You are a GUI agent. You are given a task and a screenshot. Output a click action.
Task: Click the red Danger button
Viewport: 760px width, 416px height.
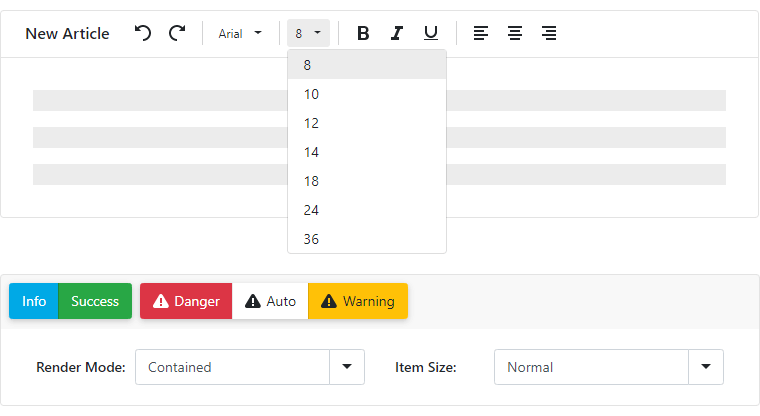[186, 301]
